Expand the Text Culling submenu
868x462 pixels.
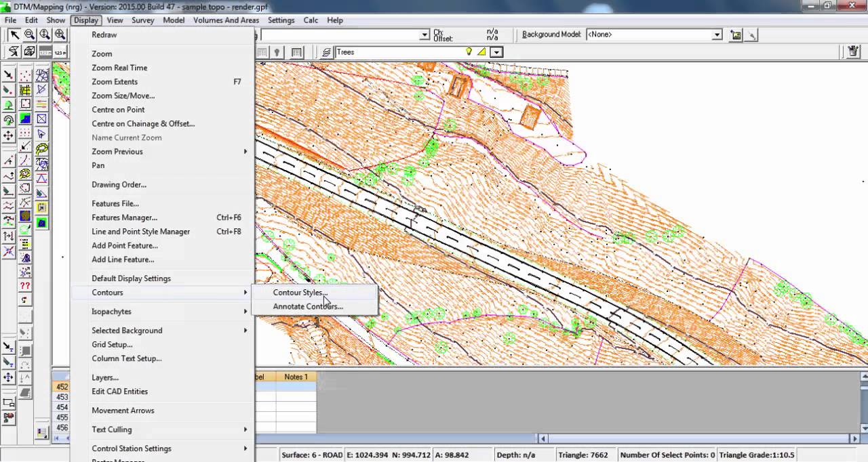tap(162, 429)
